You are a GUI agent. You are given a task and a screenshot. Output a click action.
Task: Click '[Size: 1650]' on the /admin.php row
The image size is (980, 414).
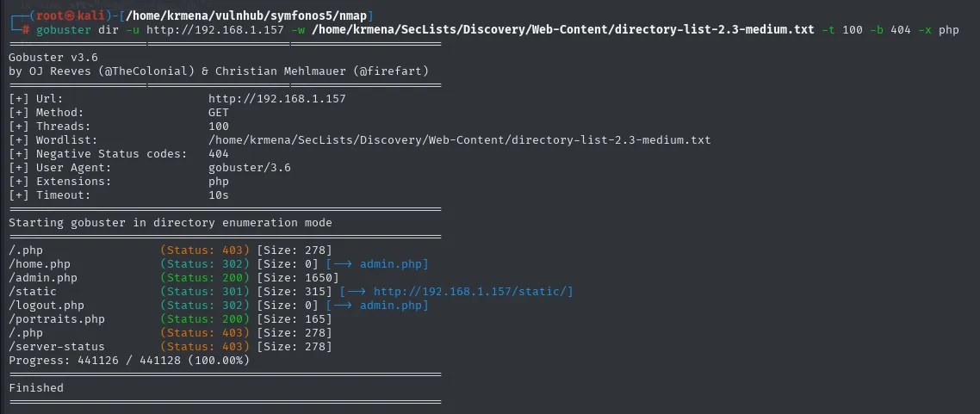click(297, 278)
